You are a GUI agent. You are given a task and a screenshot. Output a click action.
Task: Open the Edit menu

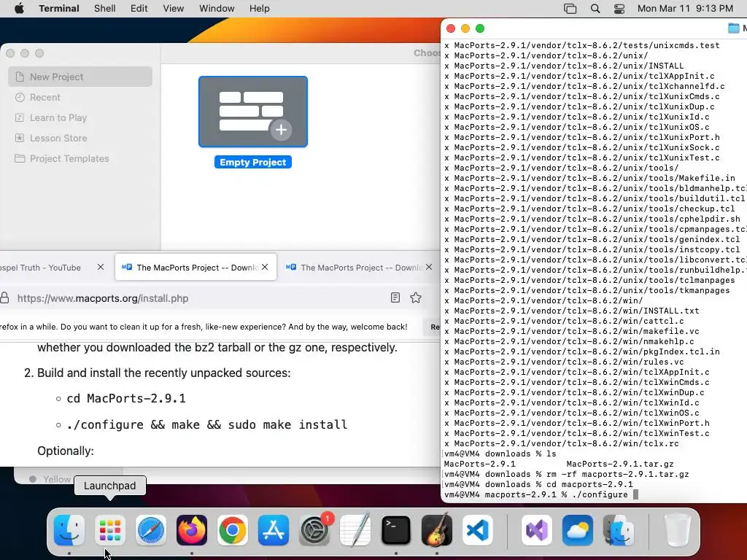139,9
